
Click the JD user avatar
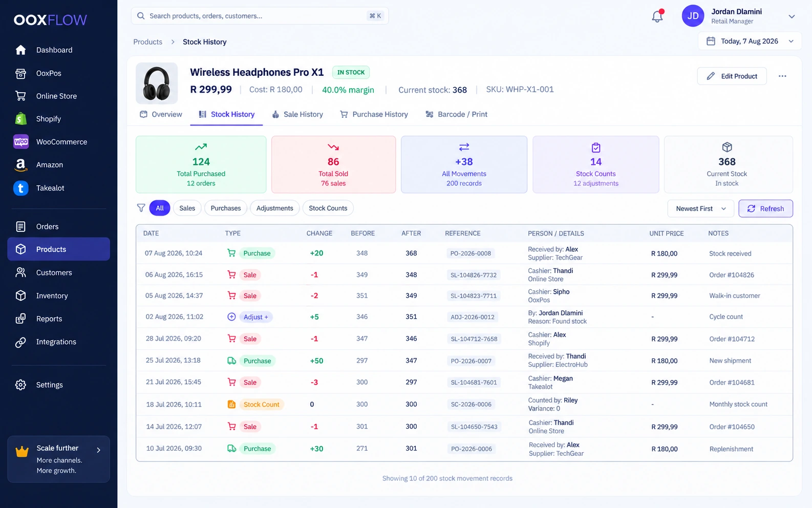click(693, 16)
